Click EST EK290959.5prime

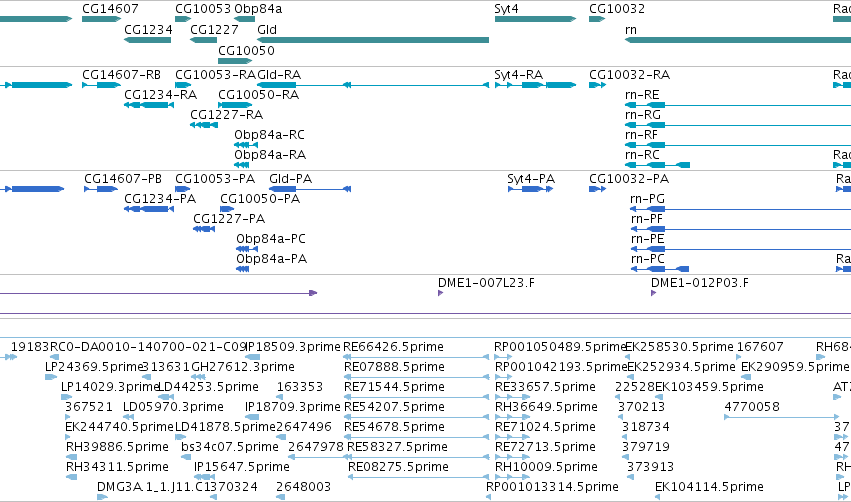746,377
